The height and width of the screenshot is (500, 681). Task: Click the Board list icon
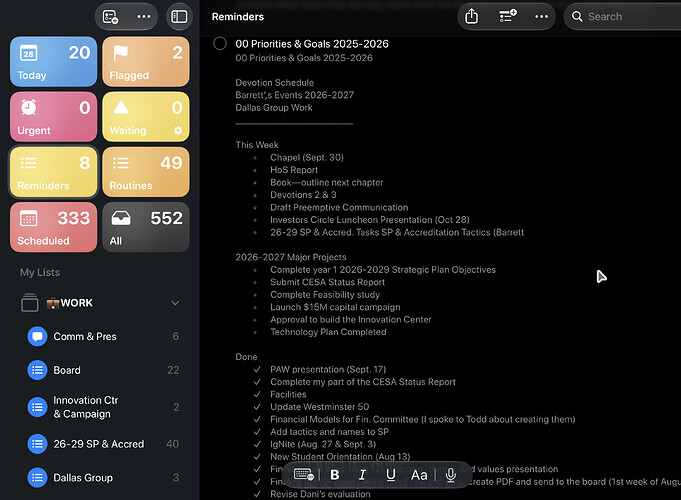tap(37, 370)
